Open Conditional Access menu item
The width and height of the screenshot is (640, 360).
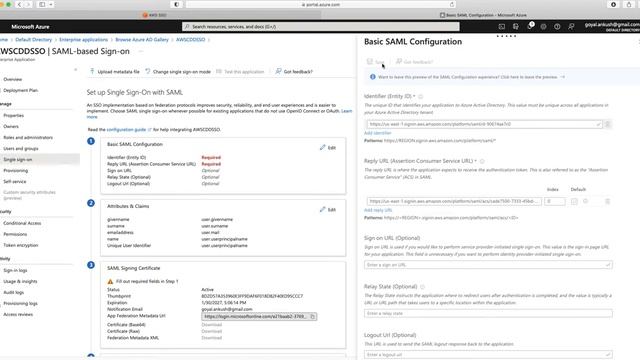tap(22, 223)
